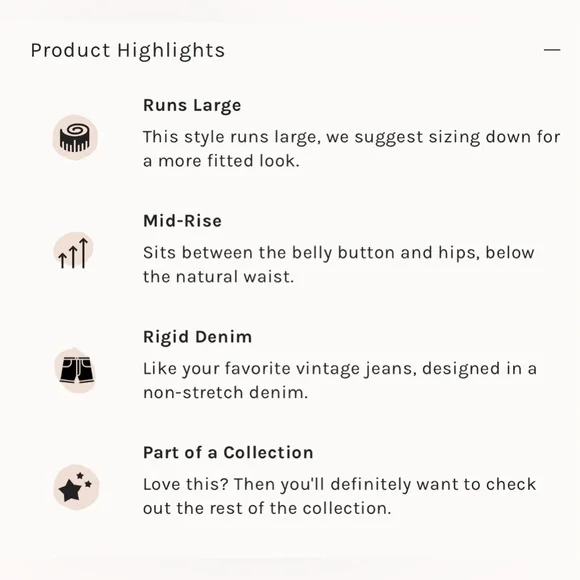Select the Rigid Denim heading
This screenshot has width=580, height=580.
[x=198, y=337]
